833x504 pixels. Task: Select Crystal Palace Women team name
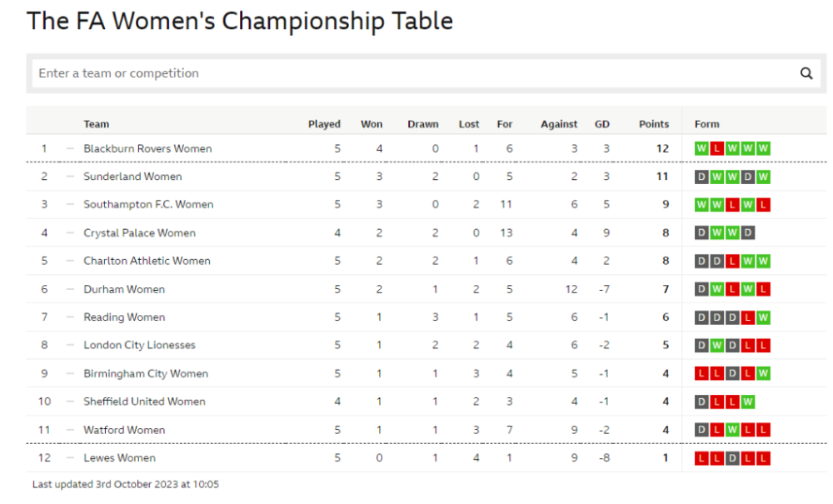(139, 233)
